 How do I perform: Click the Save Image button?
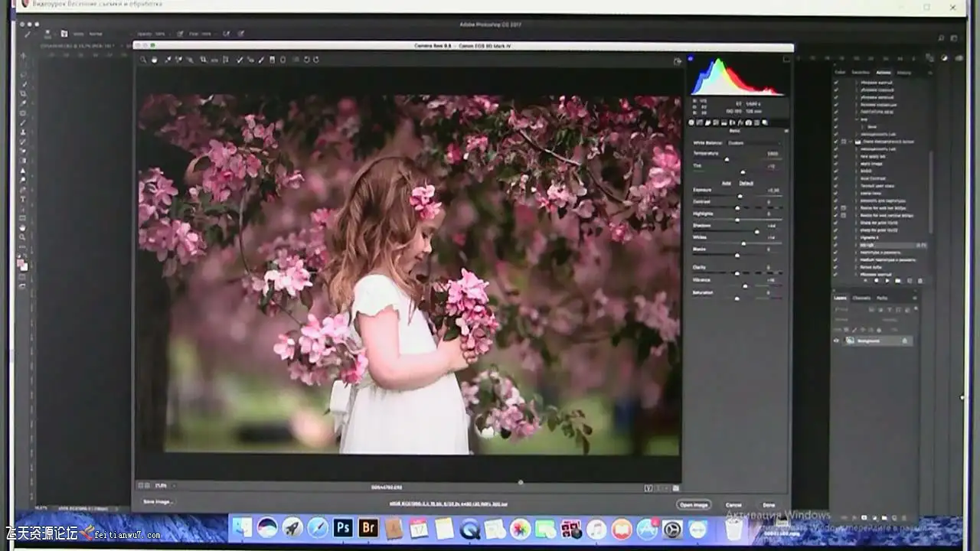(x=158, y=502)
